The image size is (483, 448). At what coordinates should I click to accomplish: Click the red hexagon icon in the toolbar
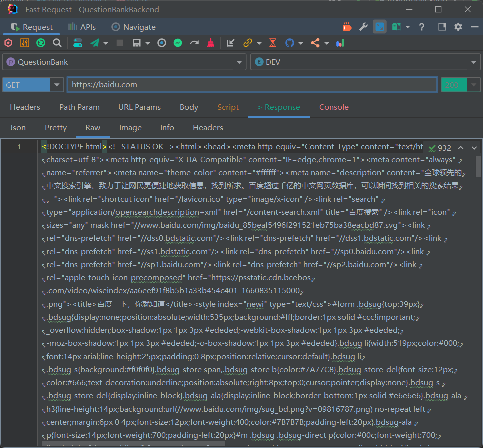8,43
